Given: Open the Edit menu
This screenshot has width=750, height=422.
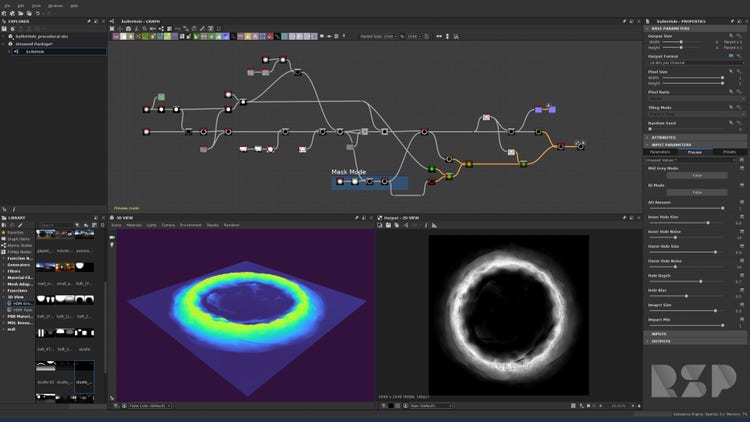Looking at the screenshot, I should click(21, 6).
